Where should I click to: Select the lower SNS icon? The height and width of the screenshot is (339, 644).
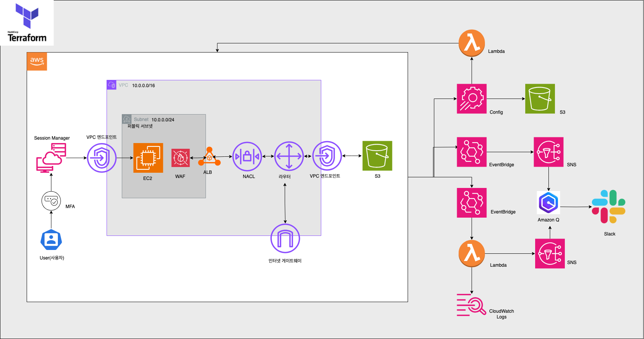[550, 253]
